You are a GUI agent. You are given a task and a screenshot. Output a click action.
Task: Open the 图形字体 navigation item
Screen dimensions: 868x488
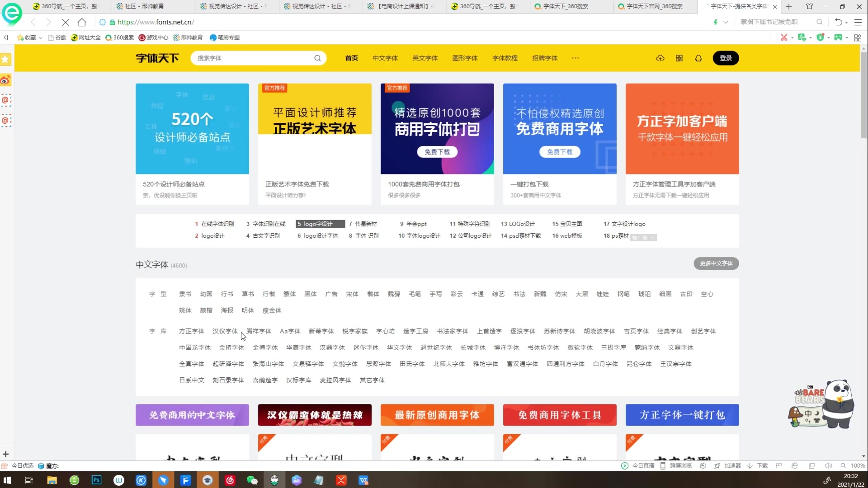tap(465, 58)
